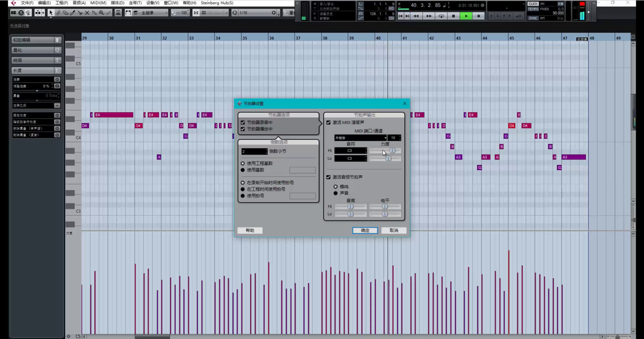Click the Fast Forward transport button
The width and height of the screenshot is (644, 339).
click(429, 16)
